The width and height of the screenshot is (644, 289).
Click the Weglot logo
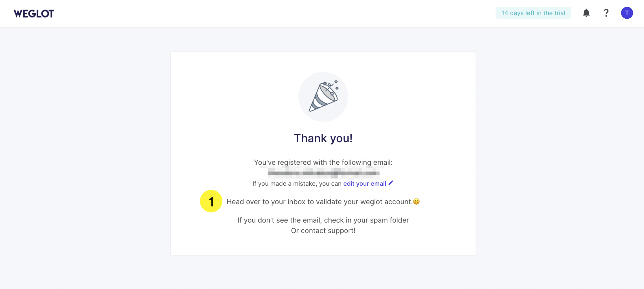[x=34, y=13]
